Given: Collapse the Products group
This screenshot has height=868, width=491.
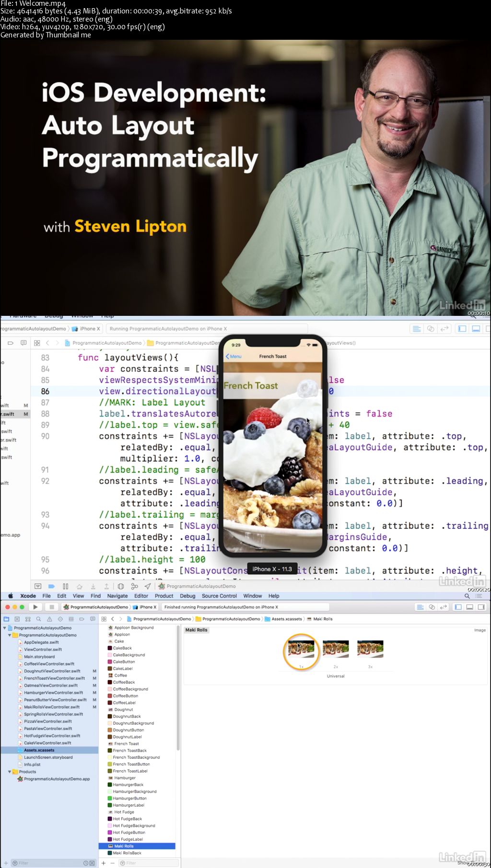Looking at the screenshot, I should (x=10, y=772).
